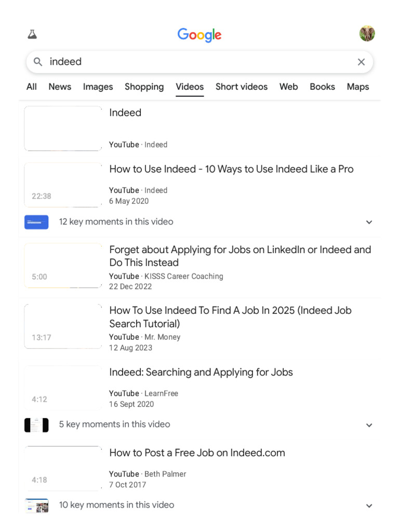Open the 10 key moments preview thumbnail
399x532 pixels.
coord(36,506)
